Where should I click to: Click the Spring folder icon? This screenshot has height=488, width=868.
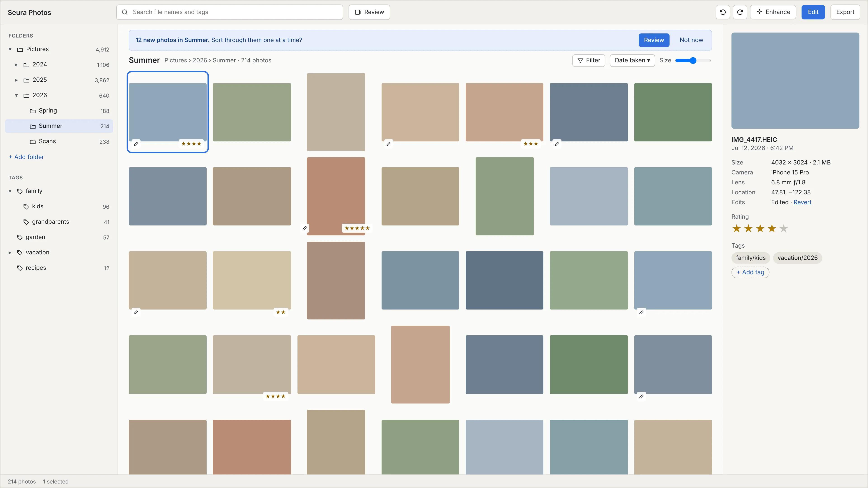coord(33,111)
